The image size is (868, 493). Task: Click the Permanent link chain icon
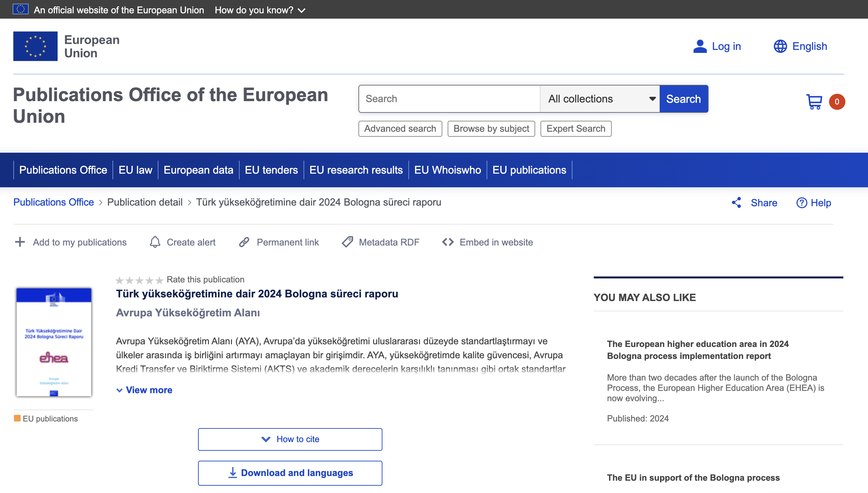[x=244, y=242]
